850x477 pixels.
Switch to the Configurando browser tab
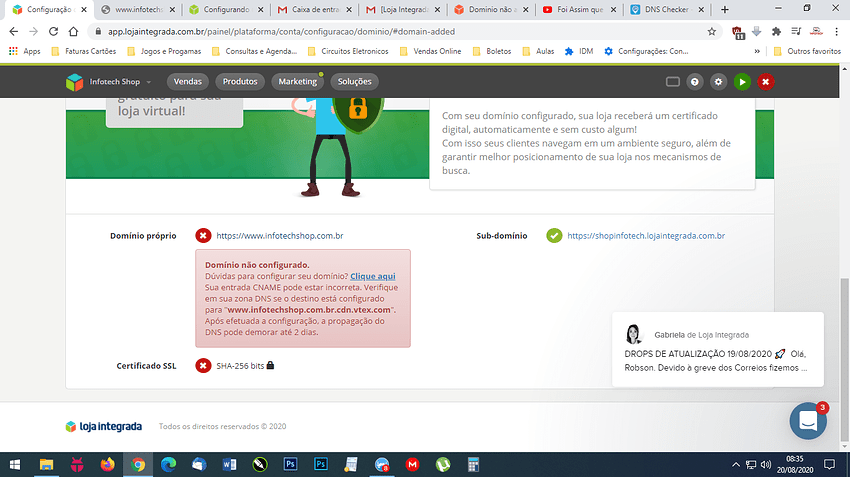click(226, 9)
